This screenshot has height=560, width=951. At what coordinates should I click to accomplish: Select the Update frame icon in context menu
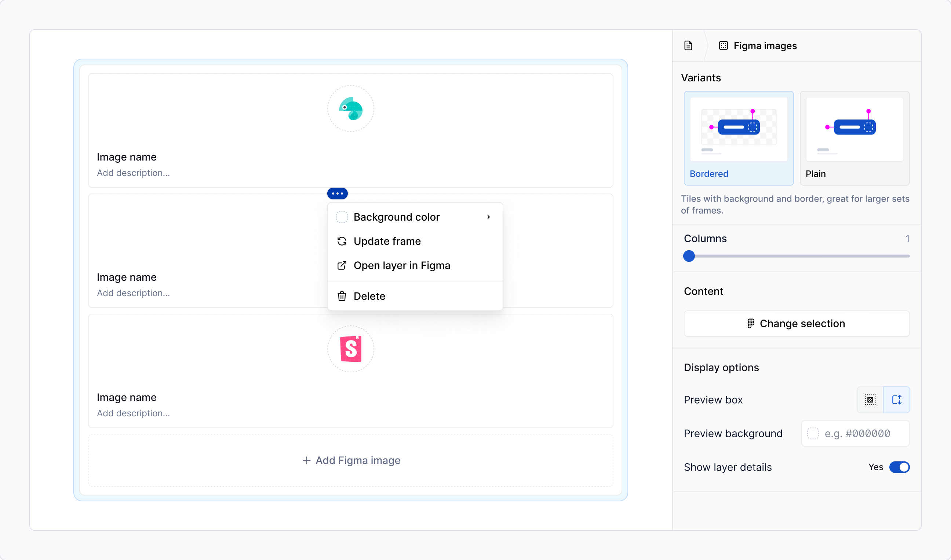point(342,241)
